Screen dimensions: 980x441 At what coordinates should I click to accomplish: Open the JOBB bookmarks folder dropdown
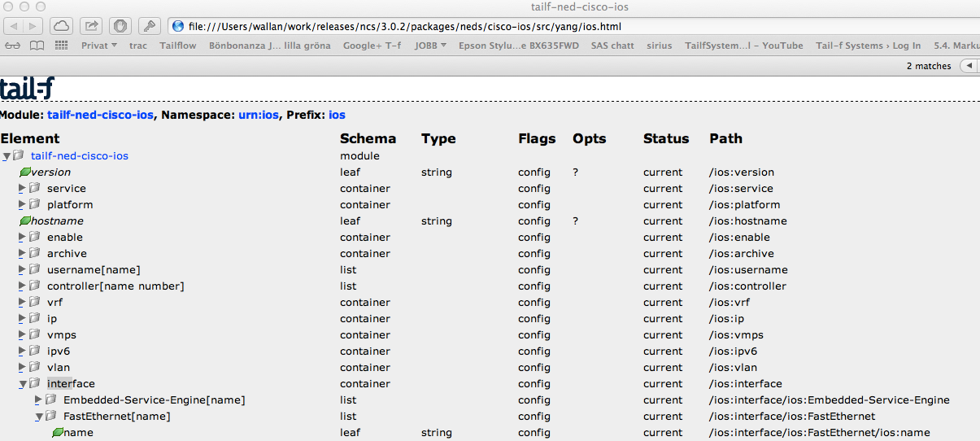click(430, 46)
